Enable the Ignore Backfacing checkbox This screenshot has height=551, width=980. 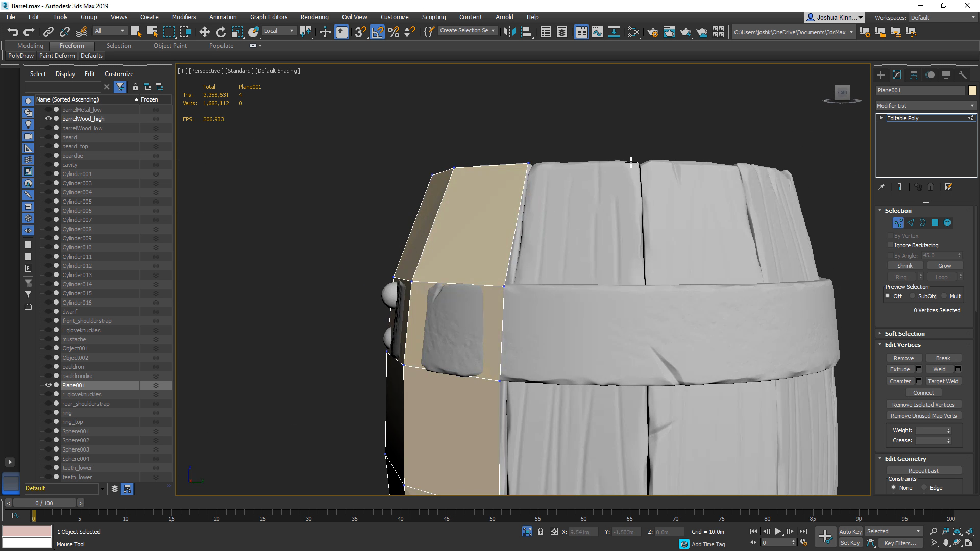pos(891,245)
